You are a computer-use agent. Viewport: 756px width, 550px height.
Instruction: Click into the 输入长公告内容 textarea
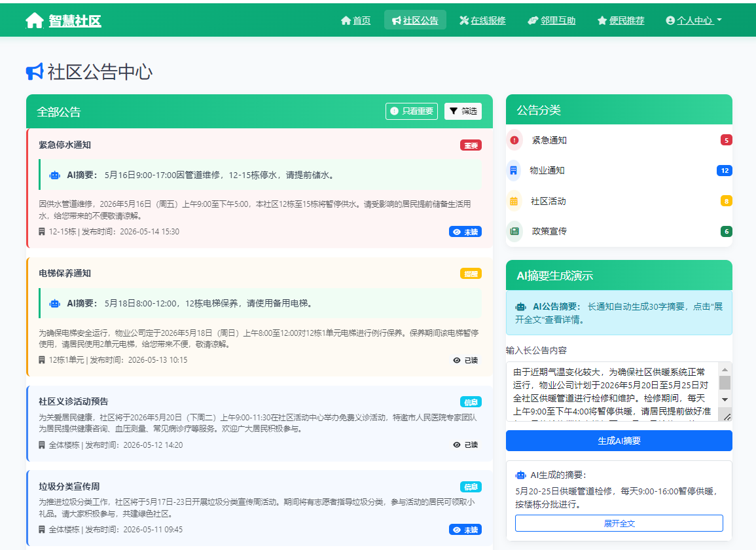point(612,392)
